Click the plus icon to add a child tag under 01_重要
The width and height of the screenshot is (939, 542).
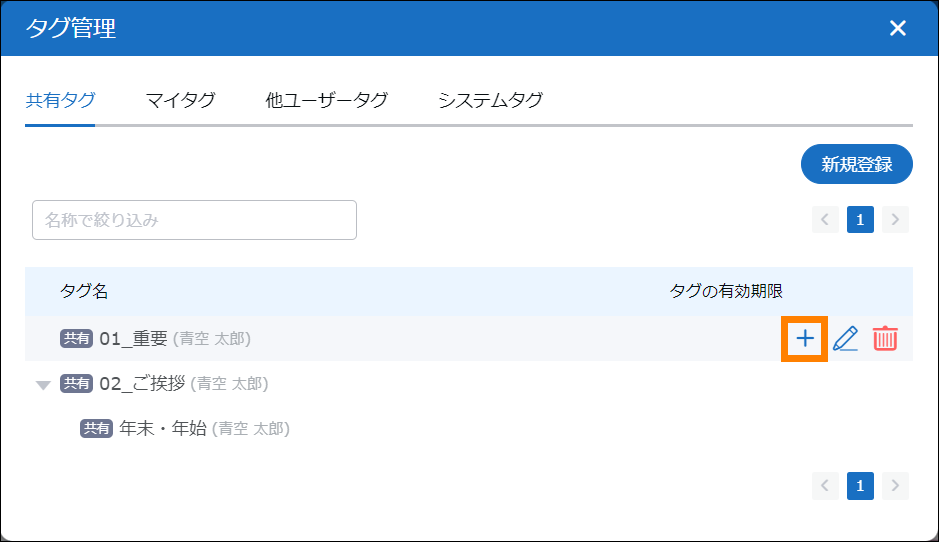click(x=805, y=339)
